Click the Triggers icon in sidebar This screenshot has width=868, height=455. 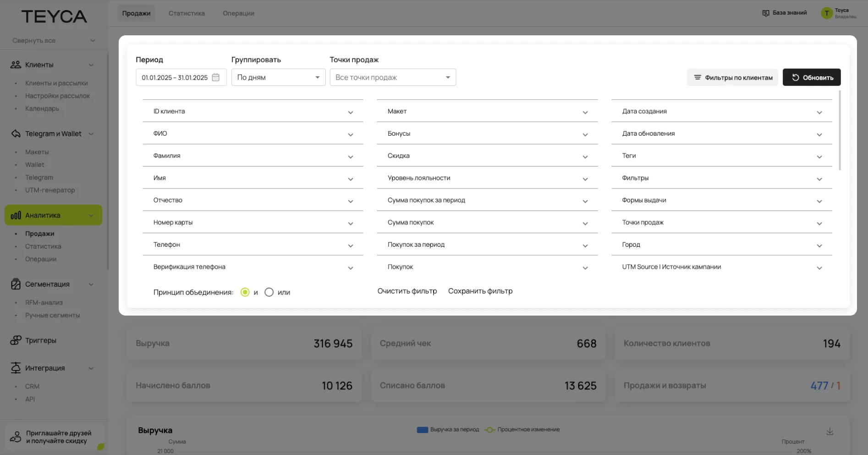pyautogui.click(x=16, y=340)
